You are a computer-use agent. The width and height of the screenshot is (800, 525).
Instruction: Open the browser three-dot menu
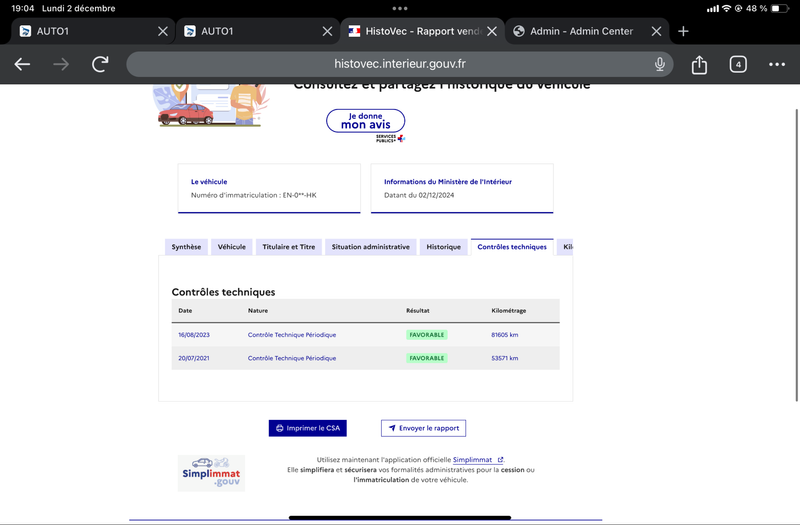click(777, 64)
